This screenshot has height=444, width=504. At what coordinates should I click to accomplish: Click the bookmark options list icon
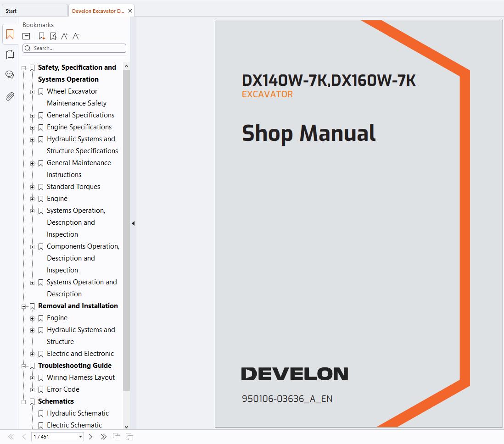pos(26,36)
